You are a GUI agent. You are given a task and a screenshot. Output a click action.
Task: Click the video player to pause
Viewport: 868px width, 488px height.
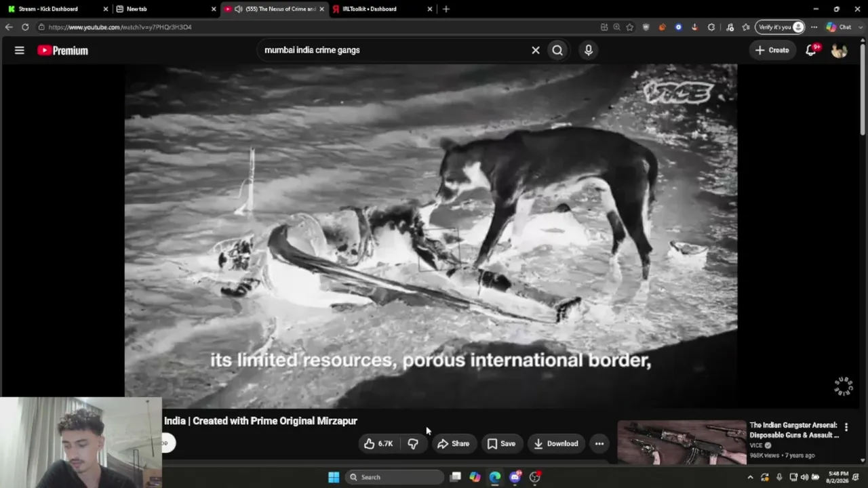pyautogui.click(x=431, y=236)
